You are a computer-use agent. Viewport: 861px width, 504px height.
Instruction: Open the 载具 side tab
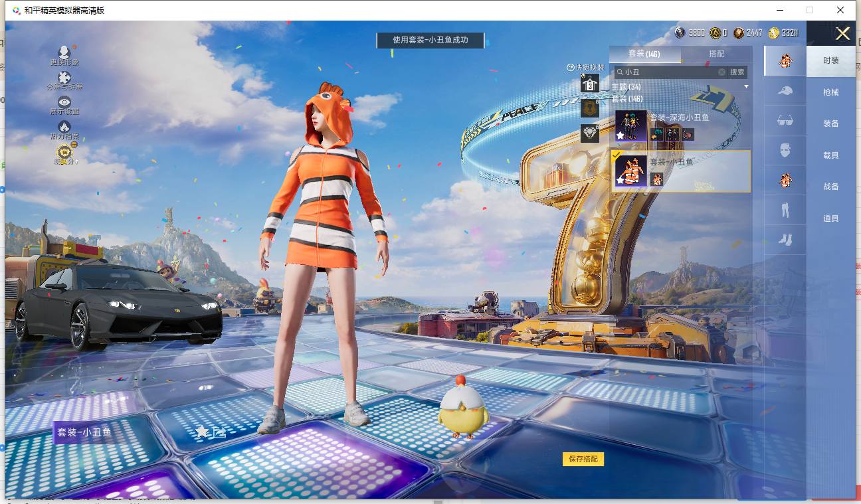click(831, 155)
